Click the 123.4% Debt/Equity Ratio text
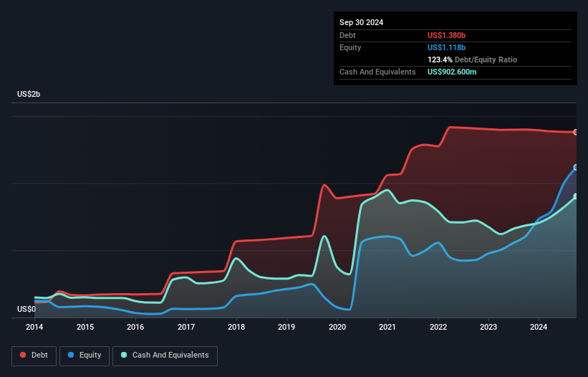The height and width of the screenshot is (377, 588). point(472,59)
